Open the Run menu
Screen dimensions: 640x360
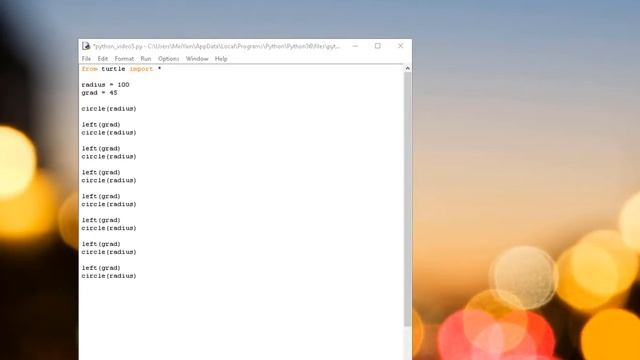click(146, 59)
